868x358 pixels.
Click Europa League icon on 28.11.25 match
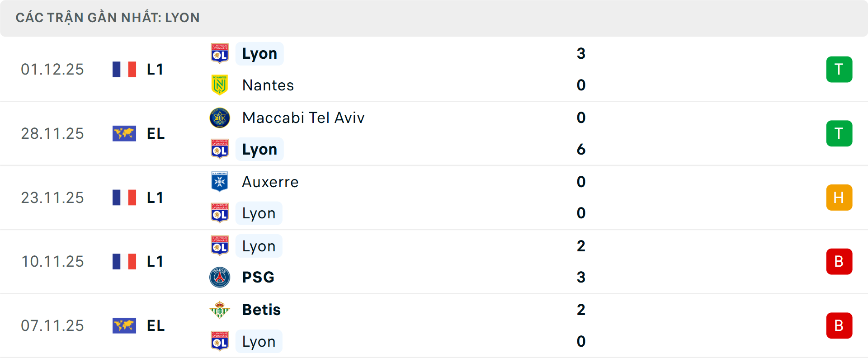124,134
